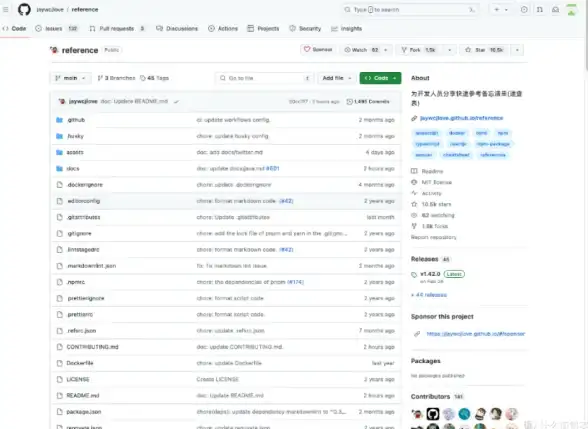Open the README.md file

click(x=83, y=395)
